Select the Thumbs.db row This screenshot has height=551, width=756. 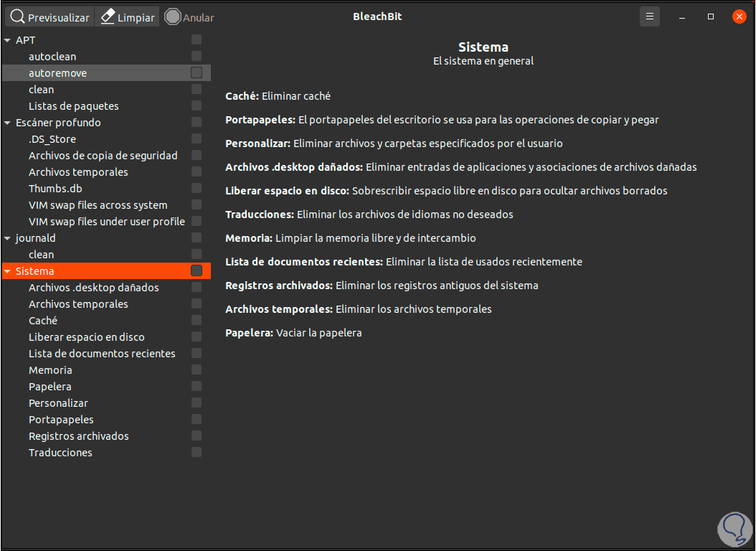107,189
